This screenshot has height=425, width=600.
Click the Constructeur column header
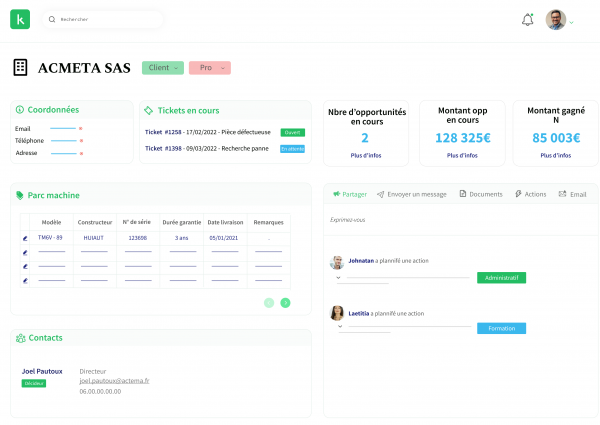point(95,222)
